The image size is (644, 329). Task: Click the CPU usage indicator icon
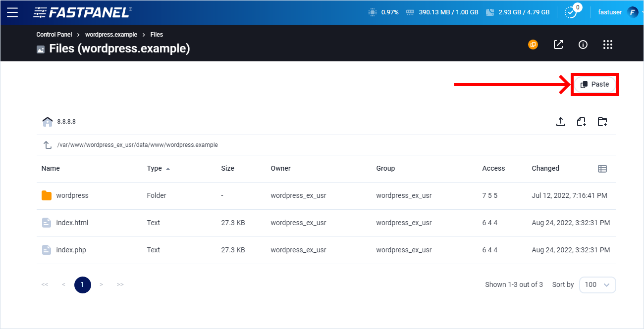pyautogui.click(x=373, y=12)
